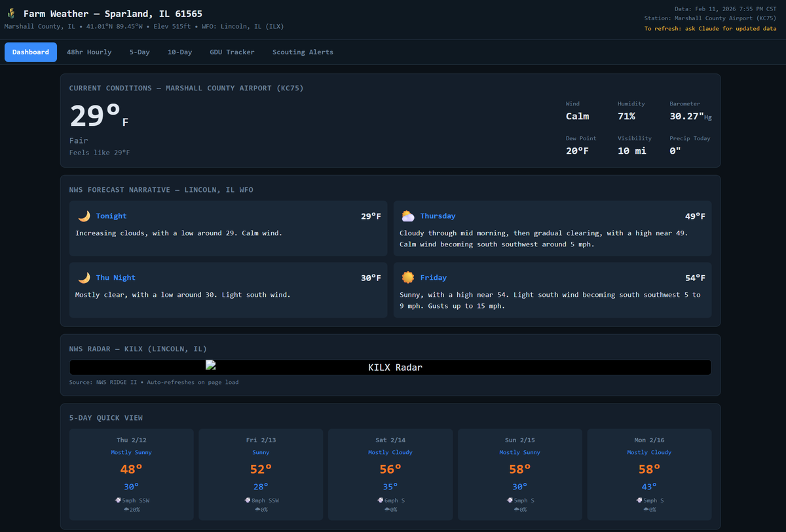Open the GDU Tracker tab
786x532 pixels.
(232, 52)
